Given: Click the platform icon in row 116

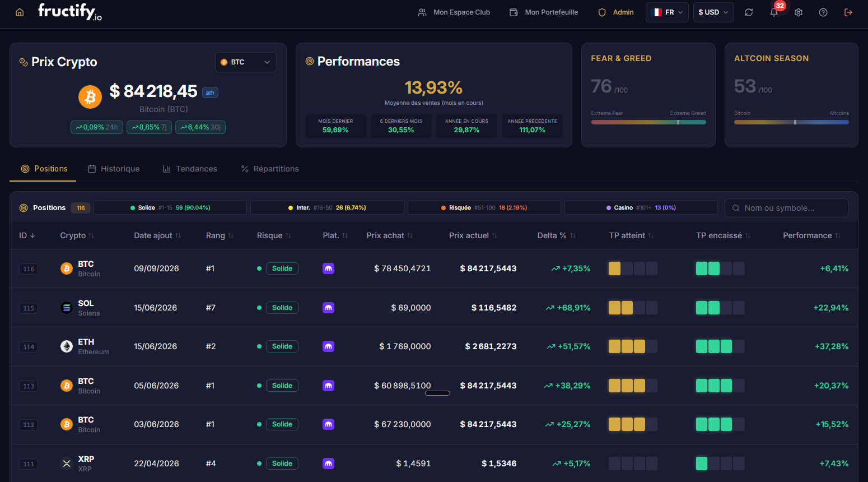Looking at the screenshot, I should pos(329,268).
